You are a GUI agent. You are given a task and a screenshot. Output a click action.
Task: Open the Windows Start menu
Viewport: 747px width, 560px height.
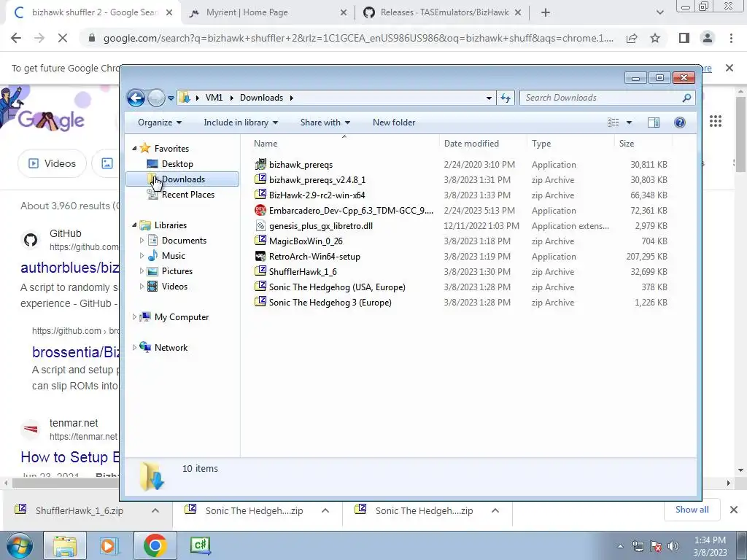pos(20,545)
